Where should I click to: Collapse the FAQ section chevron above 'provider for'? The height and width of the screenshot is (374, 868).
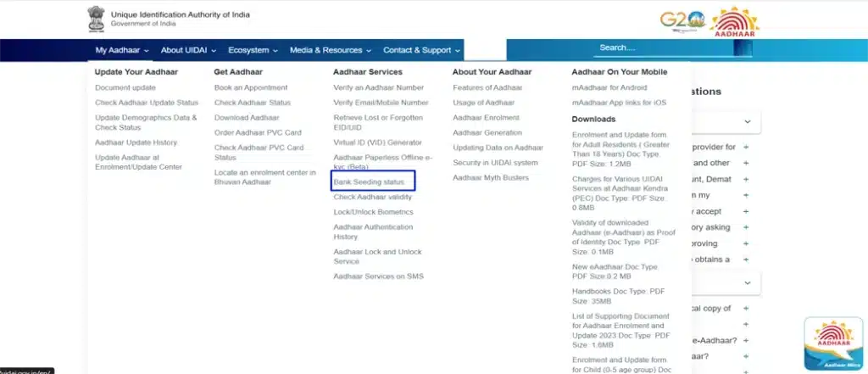click(x=748, y=122)
